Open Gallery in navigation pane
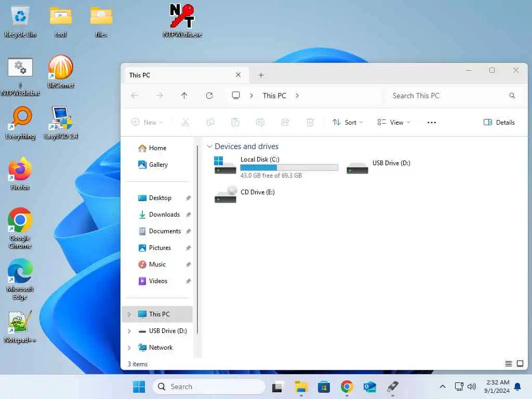The height and width of the screenshot is (399, 532). 158,165
